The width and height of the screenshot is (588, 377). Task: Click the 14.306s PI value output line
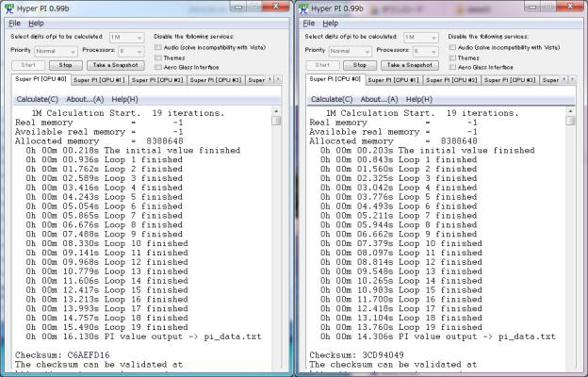438,336
